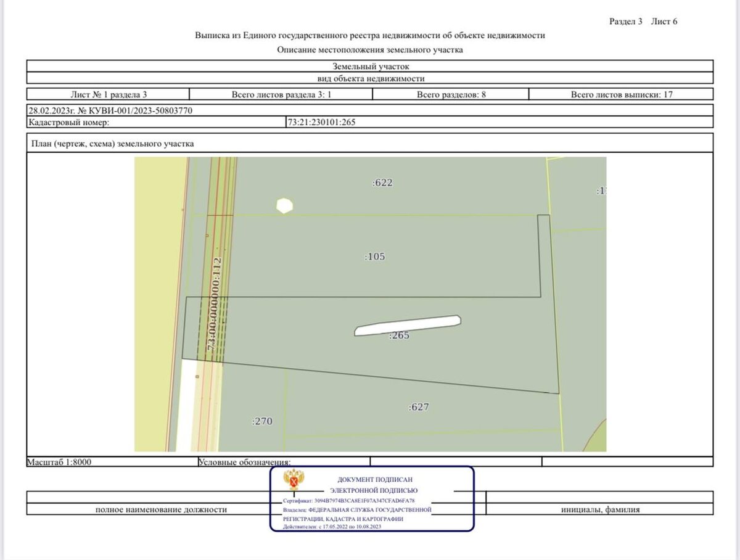This screenshot has width=740, height=560.
Task: Click 'План (чертеж, схема) земельного участка' heading
Action: click(112, 144)
